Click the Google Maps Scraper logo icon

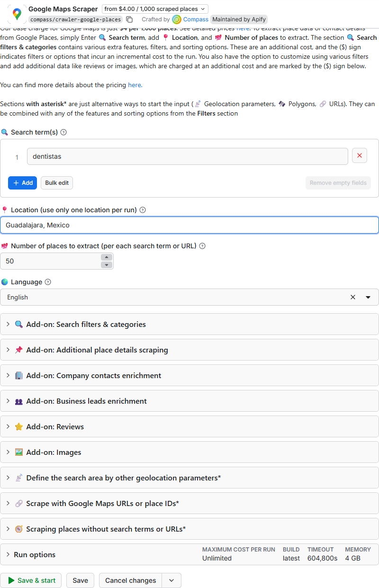coord(17,14)
